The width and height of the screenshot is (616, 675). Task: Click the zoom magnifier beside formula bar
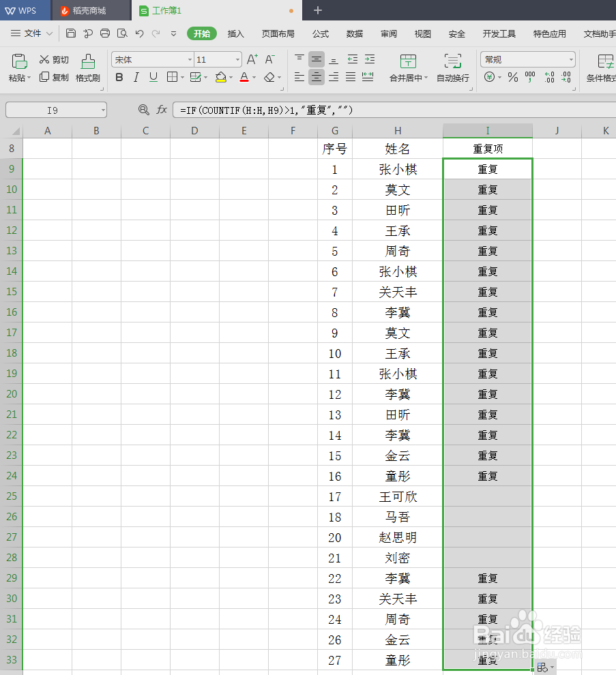143,110
